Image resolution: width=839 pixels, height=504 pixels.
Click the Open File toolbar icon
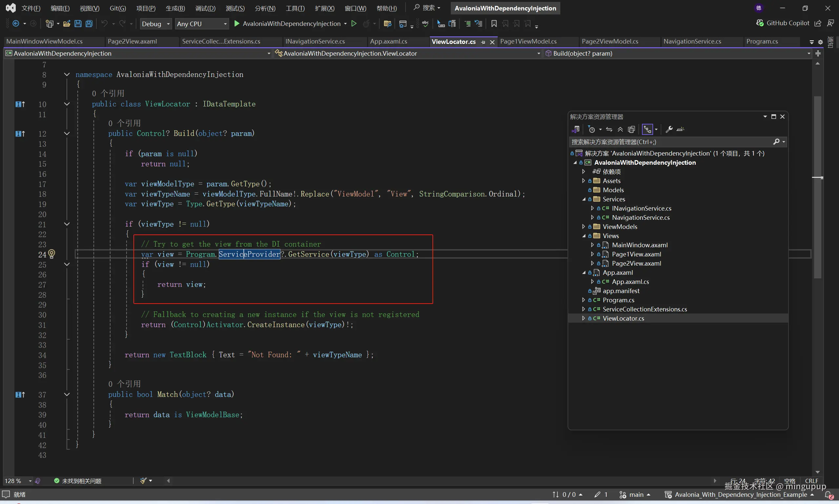[x=67, y=24]
